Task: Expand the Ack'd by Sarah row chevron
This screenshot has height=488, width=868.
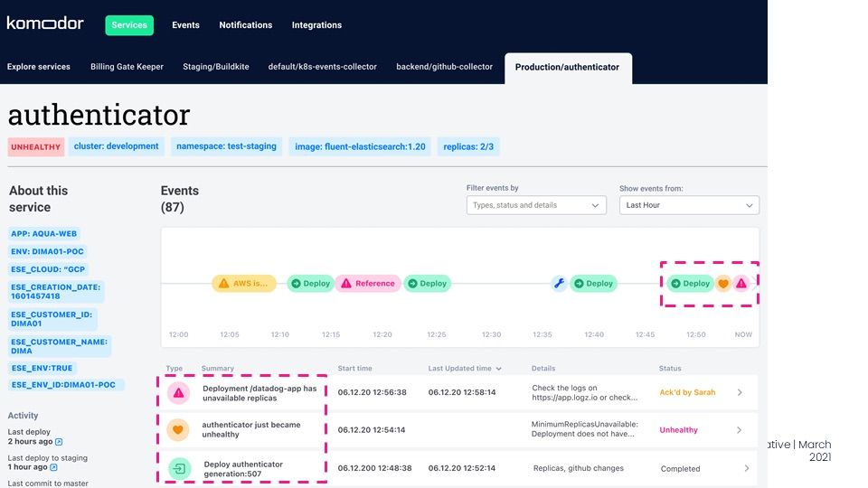Action: point(741,392)
